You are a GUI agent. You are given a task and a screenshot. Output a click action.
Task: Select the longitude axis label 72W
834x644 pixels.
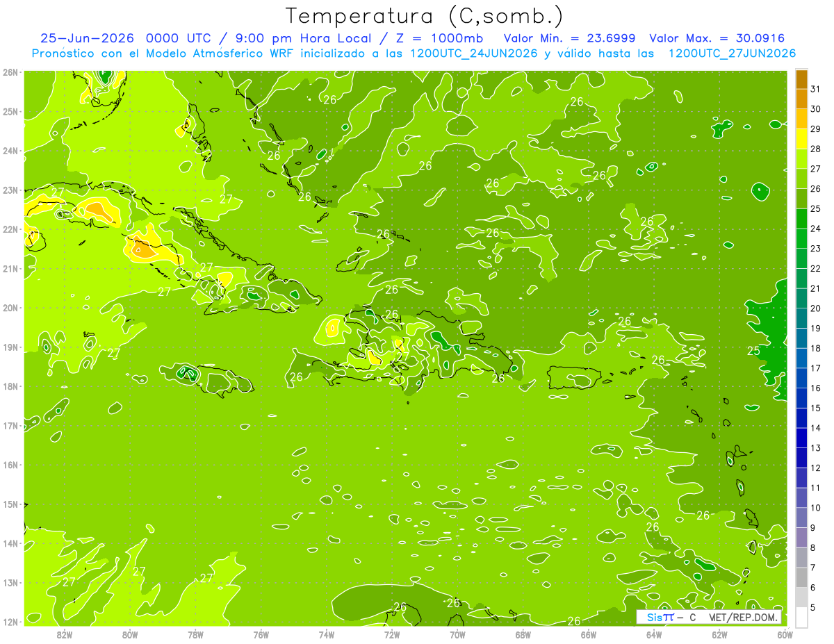coord(392,634)
